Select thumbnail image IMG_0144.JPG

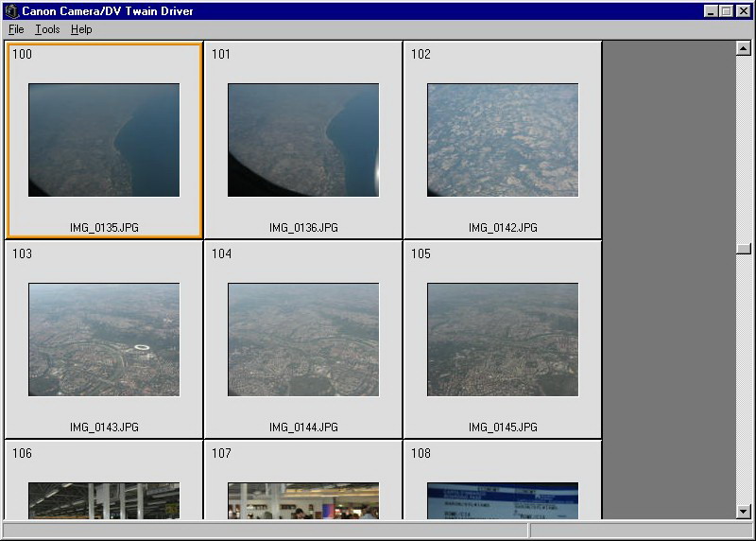pyautogui.click(x=303, y=340)
